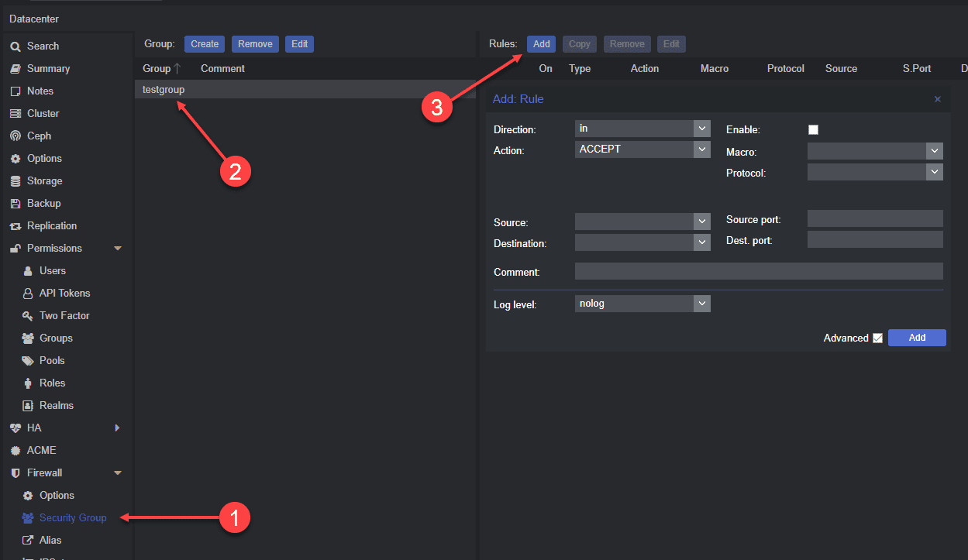The width and height of the screenshot is (968, 560).
Task: Click the blue Add button in dialog
Action: tap(917, 338)
